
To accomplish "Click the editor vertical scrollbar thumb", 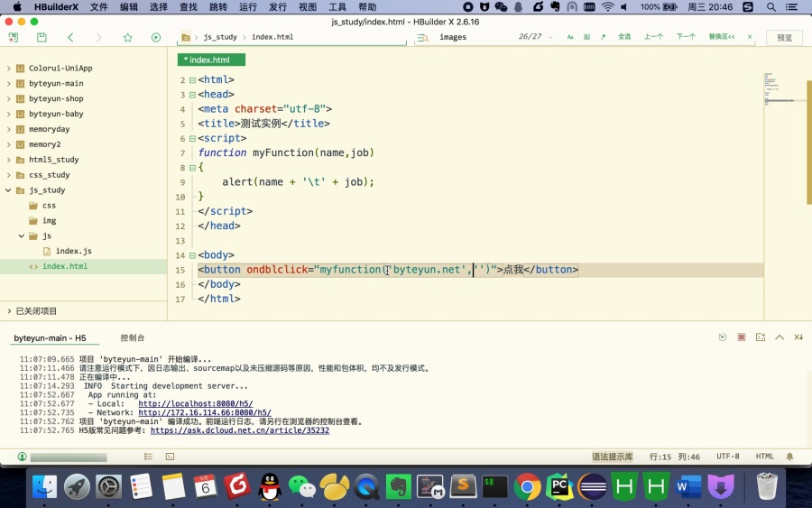I will [809, 143].
